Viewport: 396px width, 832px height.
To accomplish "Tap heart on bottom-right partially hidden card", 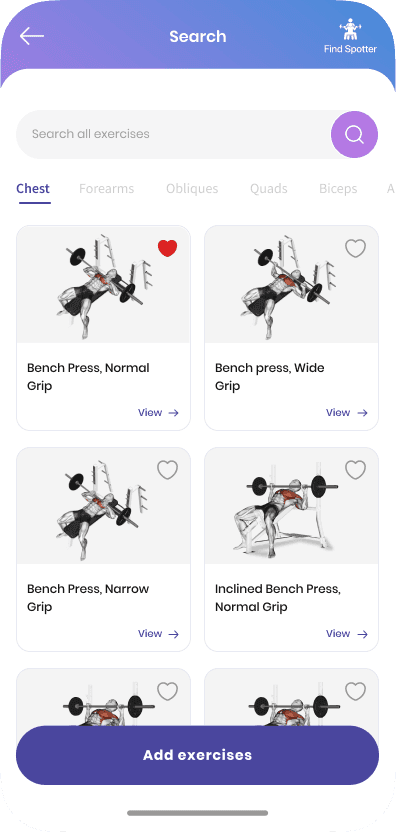I will pyautogui.click(x=355, y=691).
